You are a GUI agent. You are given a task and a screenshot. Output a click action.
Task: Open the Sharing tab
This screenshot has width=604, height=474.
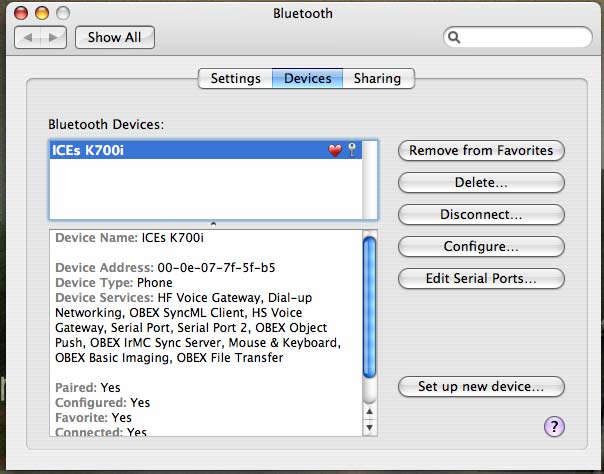click(x=378, y=79)
